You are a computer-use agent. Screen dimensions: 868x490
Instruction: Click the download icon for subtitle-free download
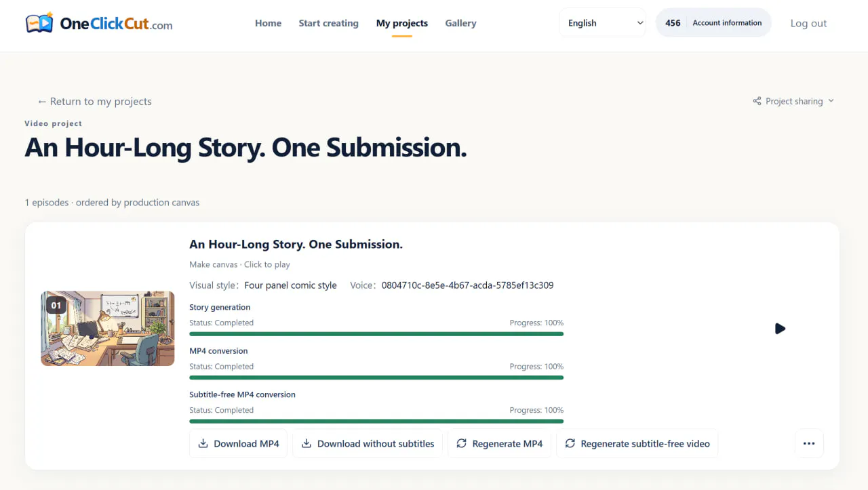306,443
